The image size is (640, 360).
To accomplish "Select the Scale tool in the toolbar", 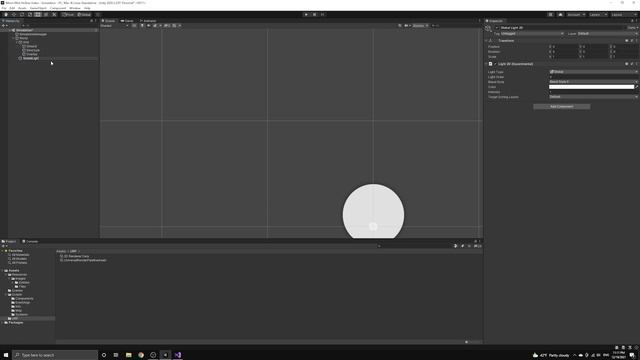I will pyautogui.click(x=30, y=15).
